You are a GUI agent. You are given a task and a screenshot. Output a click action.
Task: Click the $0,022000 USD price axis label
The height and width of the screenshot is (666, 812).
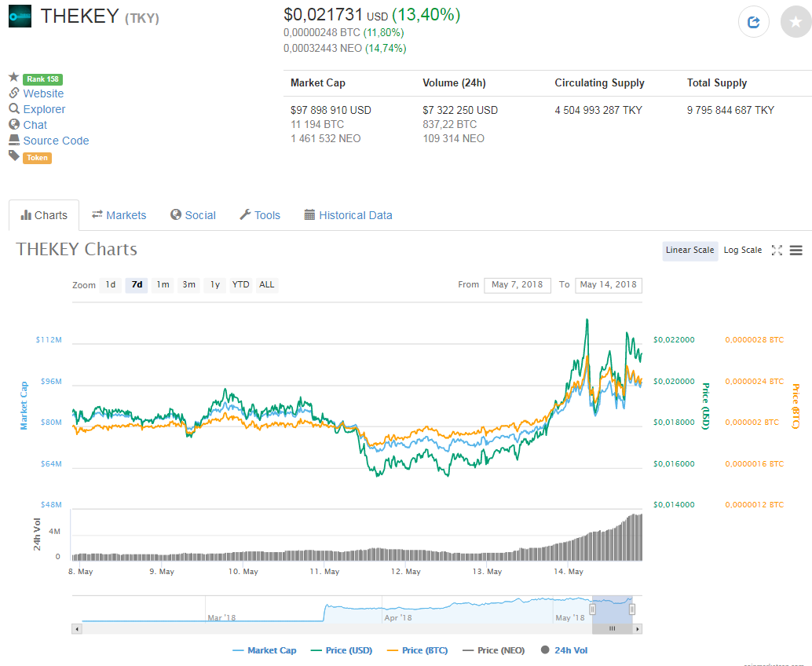click(675, 340)
